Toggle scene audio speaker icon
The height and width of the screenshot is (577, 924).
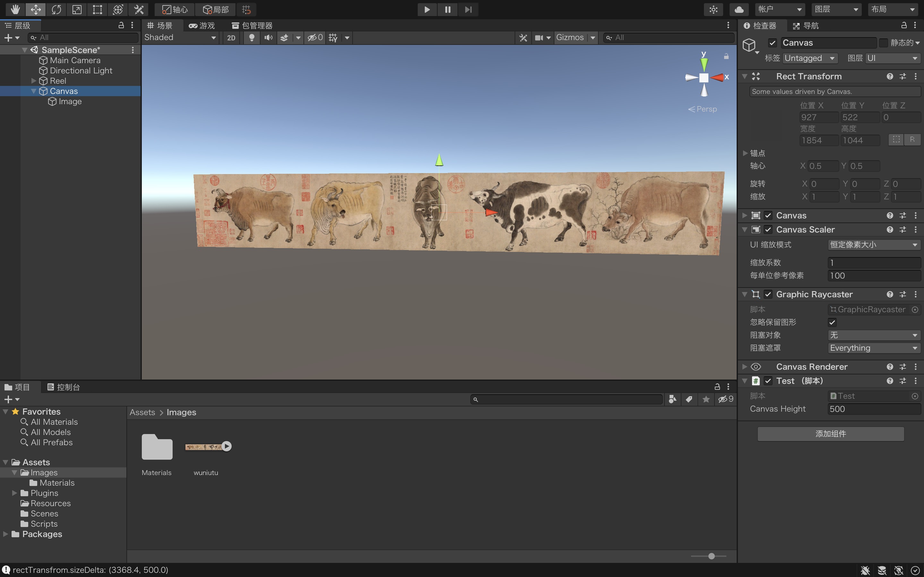click(x=269, y=38)
